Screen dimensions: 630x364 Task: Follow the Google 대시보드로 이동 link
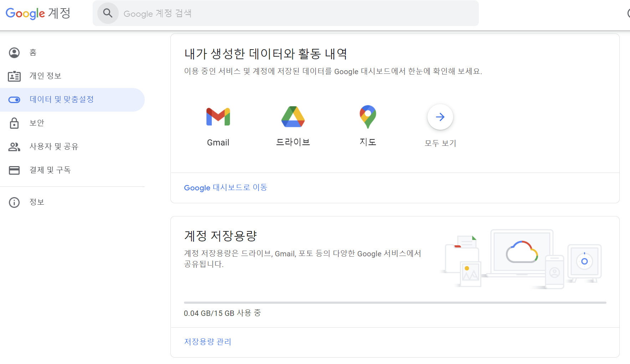click(x=226, y=188)
